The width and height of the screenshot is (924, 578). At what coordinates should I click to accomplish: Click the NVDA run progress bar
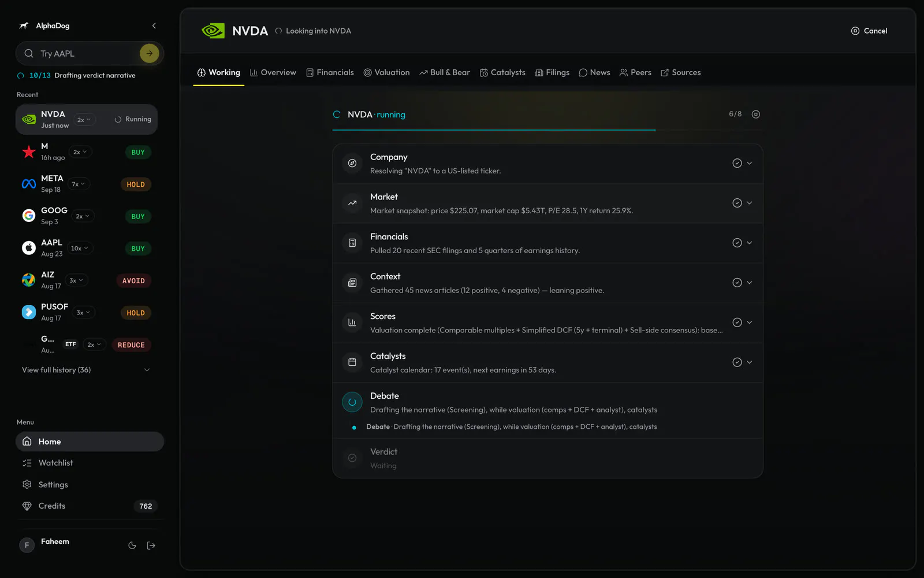pos(547,130)
